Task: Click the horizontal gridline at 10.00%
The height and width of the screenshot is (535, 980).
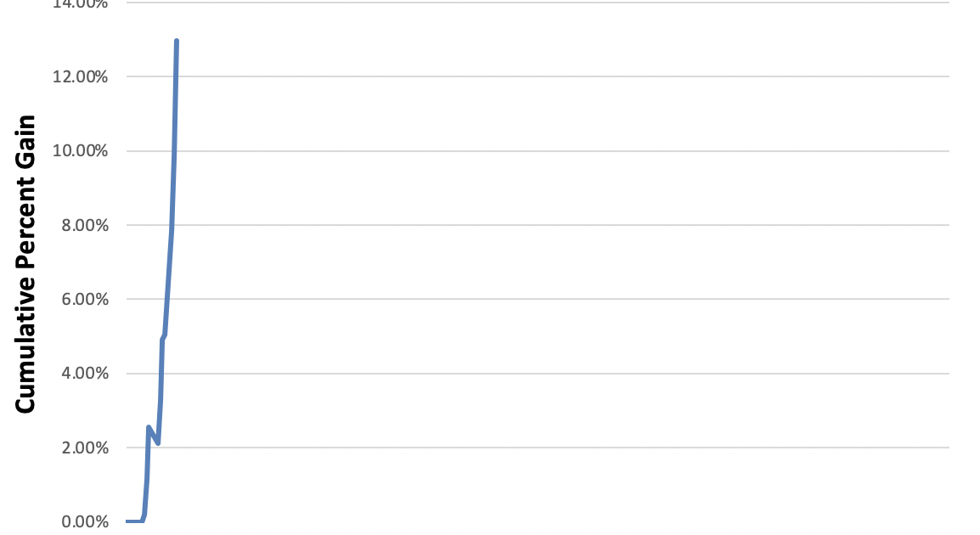Action: click(x=560, y=151)
